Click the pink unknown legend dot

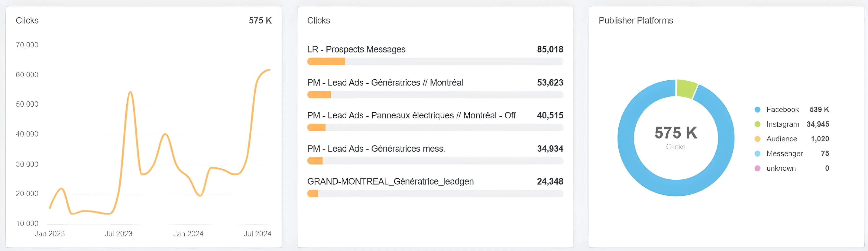[758, 168]
